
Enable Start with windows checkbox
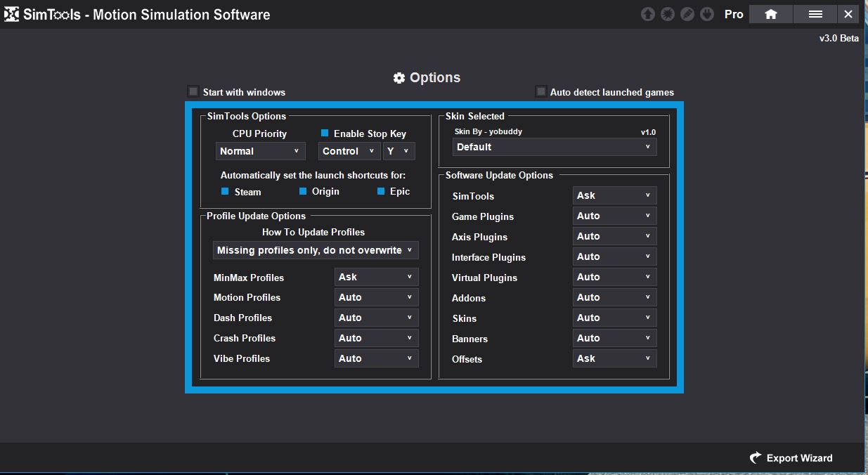[193, 91]
